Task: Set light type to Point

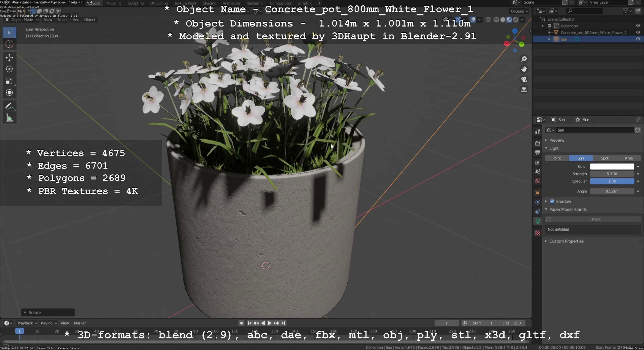Action: [x=557, y=158]
